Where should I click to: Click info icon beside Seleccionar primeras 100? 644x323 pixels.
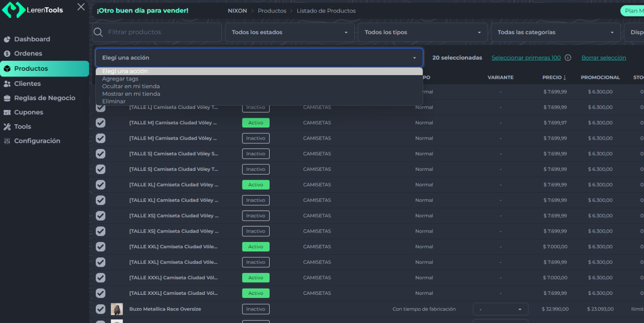(568, 58)
